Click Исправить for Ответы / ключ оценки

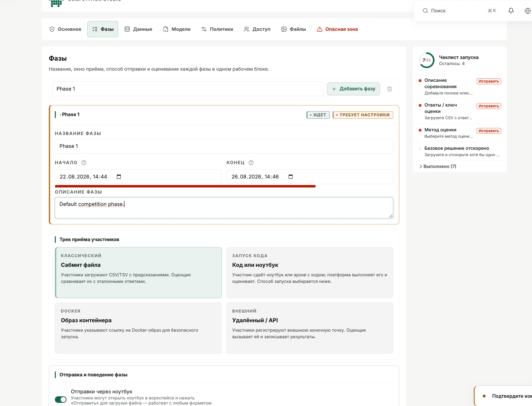(489, 106)
